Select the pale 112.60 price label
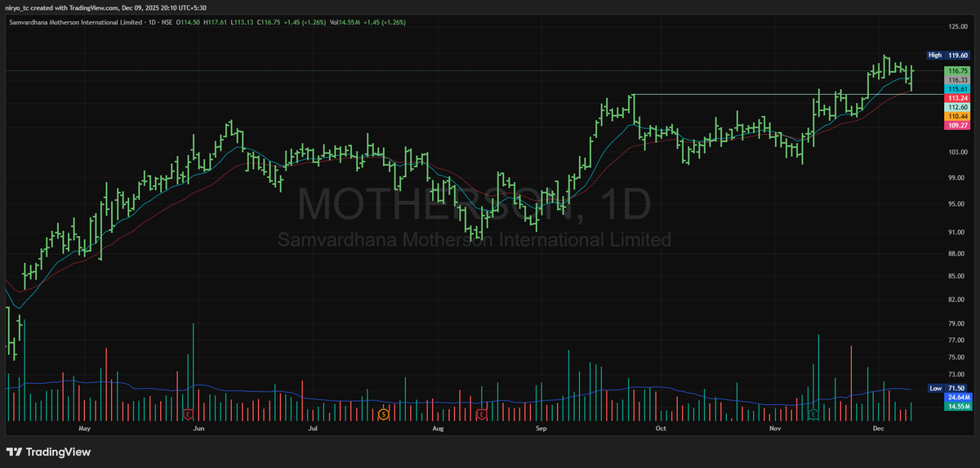The image size is (980, 468). point(957,107)
